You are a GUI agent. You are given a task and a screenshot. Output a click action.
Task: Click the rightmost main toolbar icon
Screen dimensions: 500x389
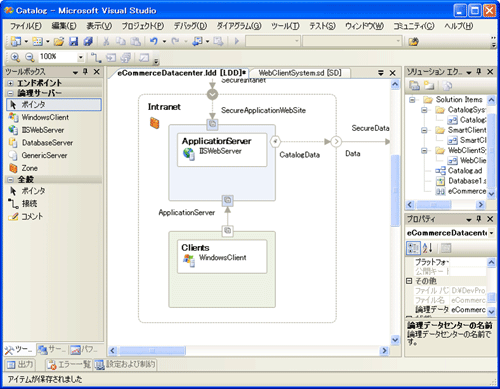point(413,42)
